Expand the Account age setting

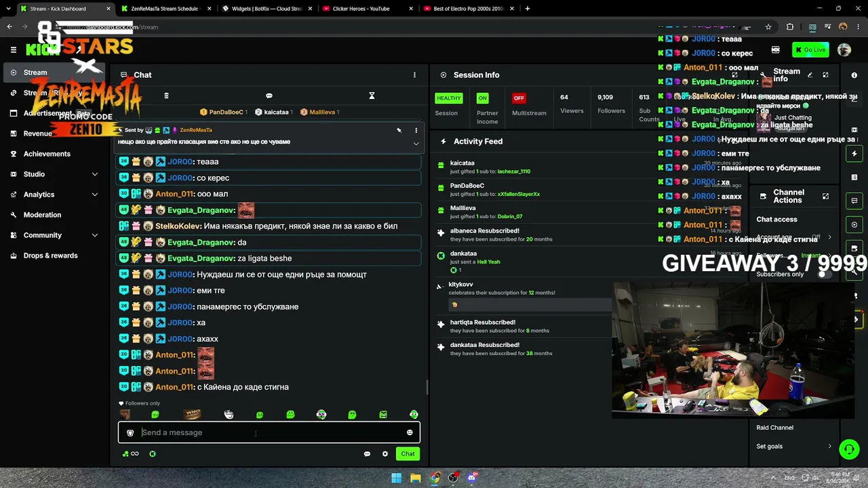tap(829, 237)
